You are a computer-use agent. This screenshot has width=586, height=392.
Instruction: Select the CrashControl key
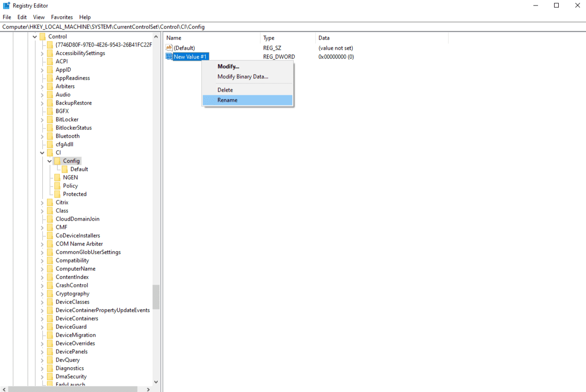coord(72,285)
